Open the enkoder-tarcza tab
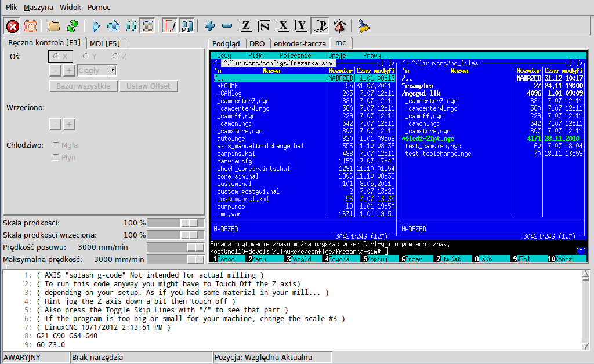 tap(300, 43)
